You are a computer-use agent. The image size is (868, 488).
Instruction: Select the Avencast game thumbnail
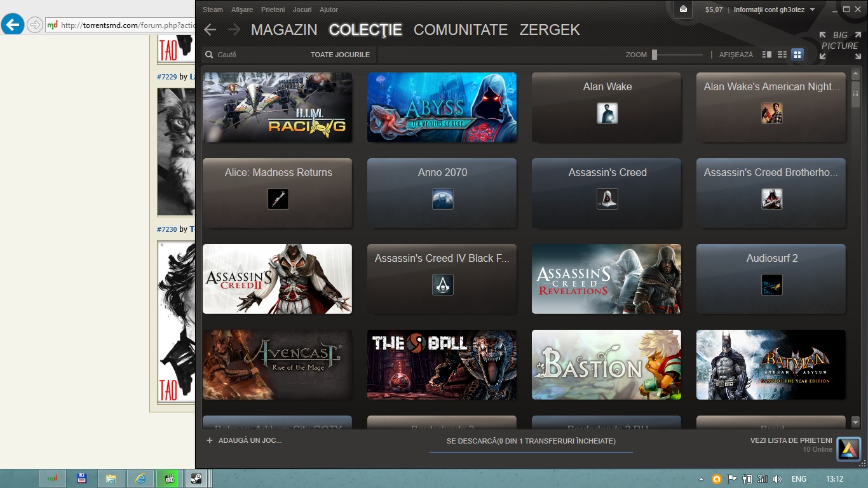coord(277,365)
